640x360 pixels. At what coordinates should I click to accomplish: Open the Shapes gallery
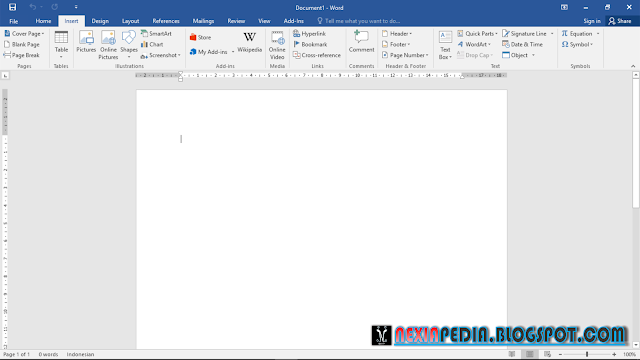coord(129,44)
